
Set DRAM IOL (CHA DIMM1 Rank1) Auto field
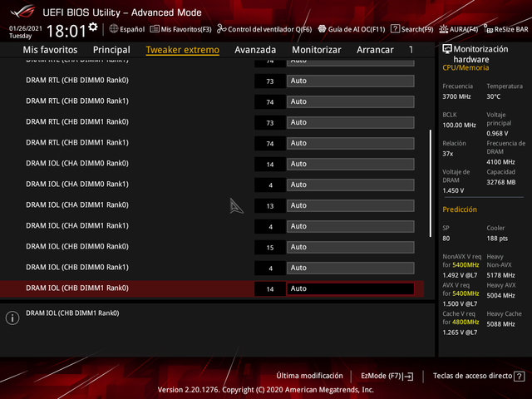click(x=351, y=226)
